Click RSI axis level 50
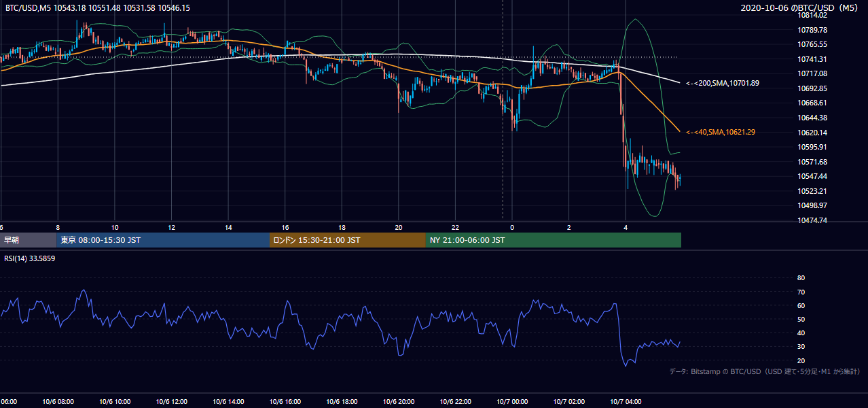Viewport: 868px width, 408px height. pyautogui.click(x=801, y=319)
